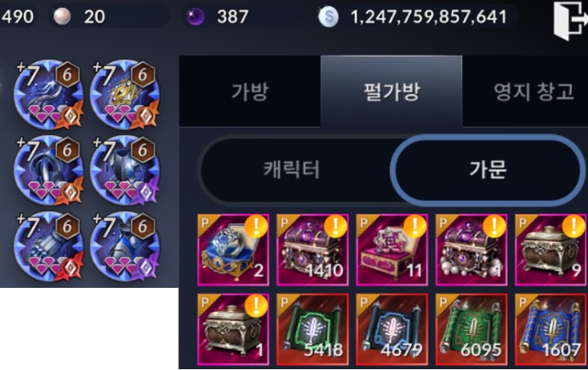The image size is (588, 370).
Task: Toggle to 캐릭터 bag view
Action: point(292,169)
